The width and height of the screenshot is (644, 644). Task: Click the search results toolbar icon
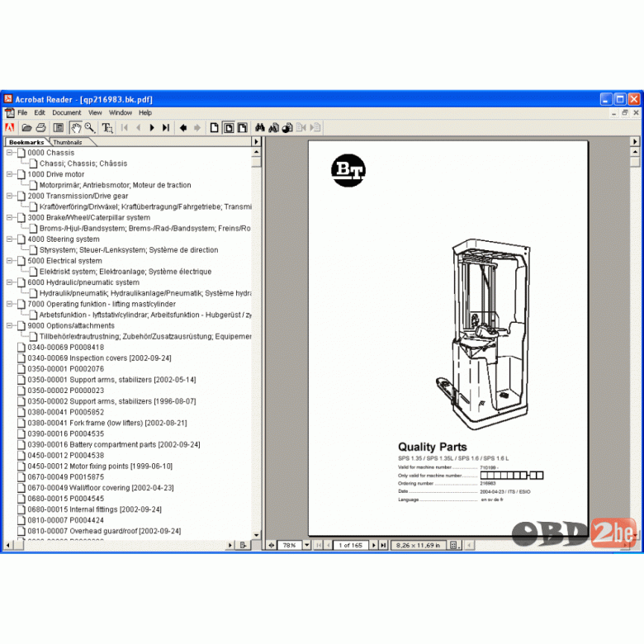287,128
